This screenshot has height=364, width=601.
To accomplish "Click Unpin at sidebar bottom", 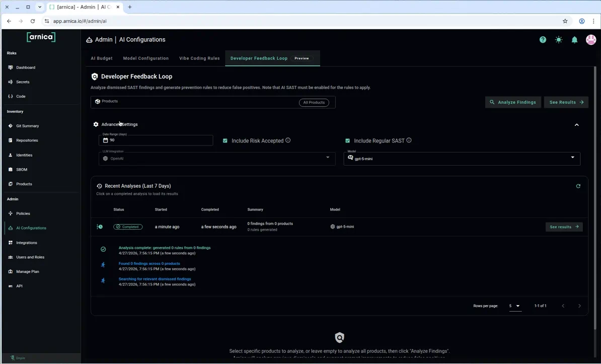I will (18, 358).
